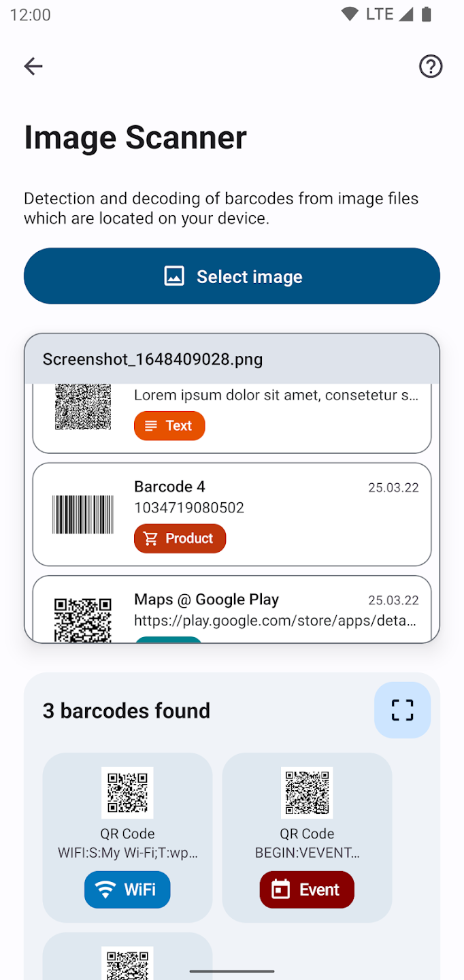
Task: Click the Screenshot_1648409028.png file header
Action: click(231, 359)
